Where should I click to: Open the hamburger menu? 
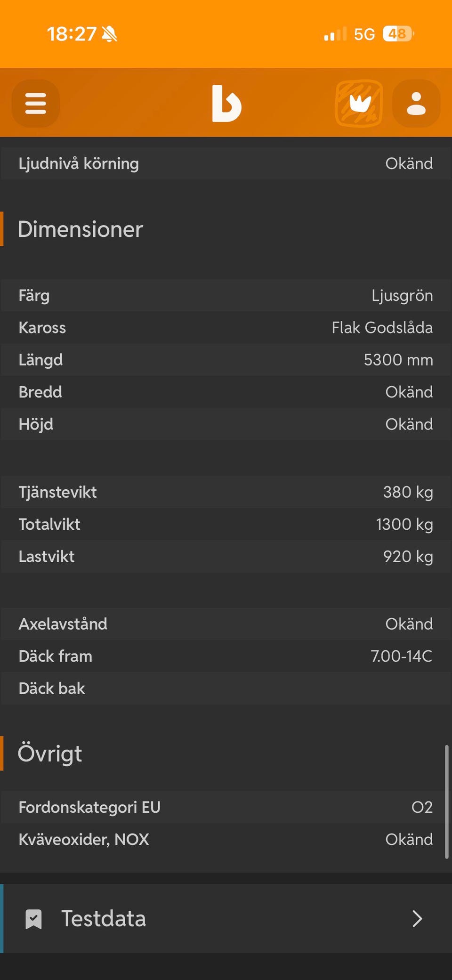pyautogui.click(x=36, y=103)
